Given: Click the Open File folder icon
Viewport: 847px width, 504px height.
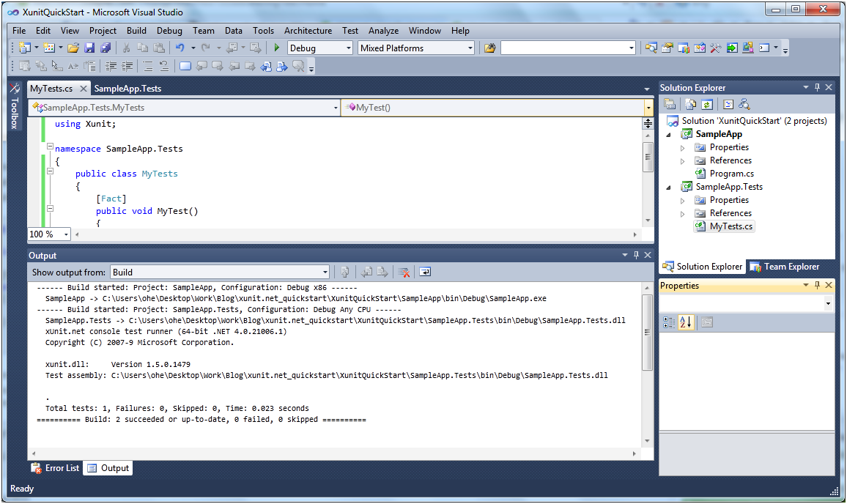Looking at the screenshot, I should (73, 48).
